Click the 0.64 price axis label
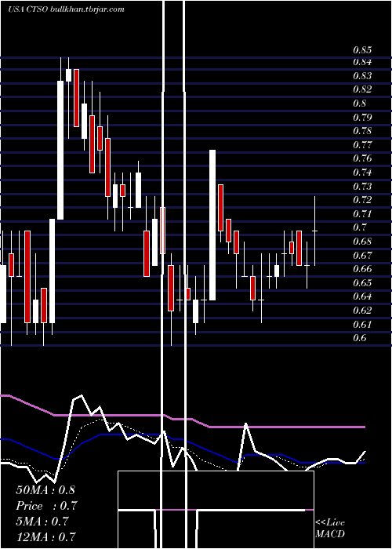This screenshot has width=392, height=549. 362,297
